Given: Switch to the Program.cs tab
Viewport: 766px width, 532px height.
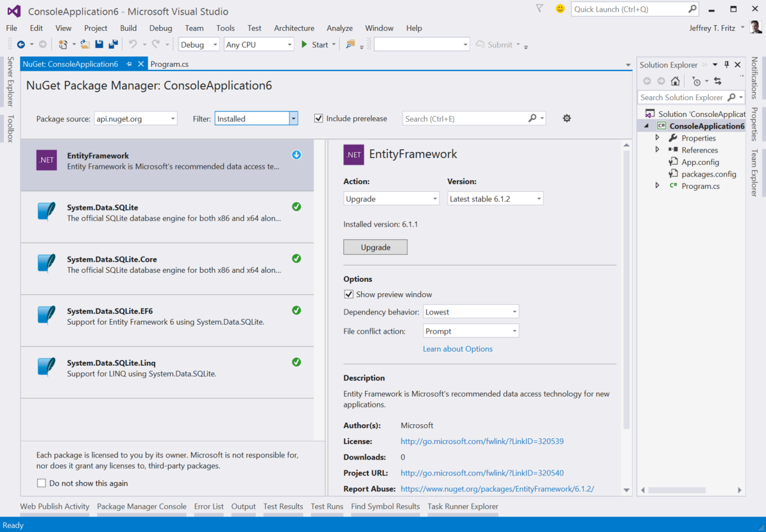Looking at the screenshot, I should tap(168, 64).
